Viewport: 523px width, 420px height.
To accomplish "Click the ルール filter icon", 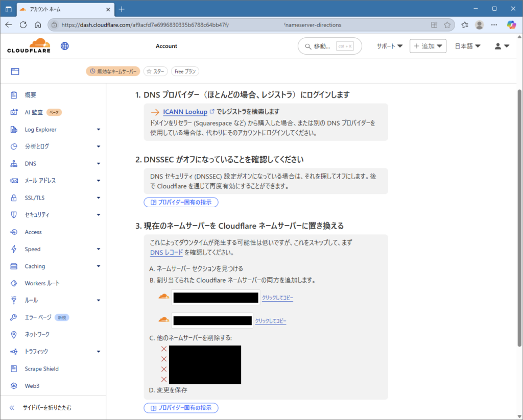I will pos(14,301).
